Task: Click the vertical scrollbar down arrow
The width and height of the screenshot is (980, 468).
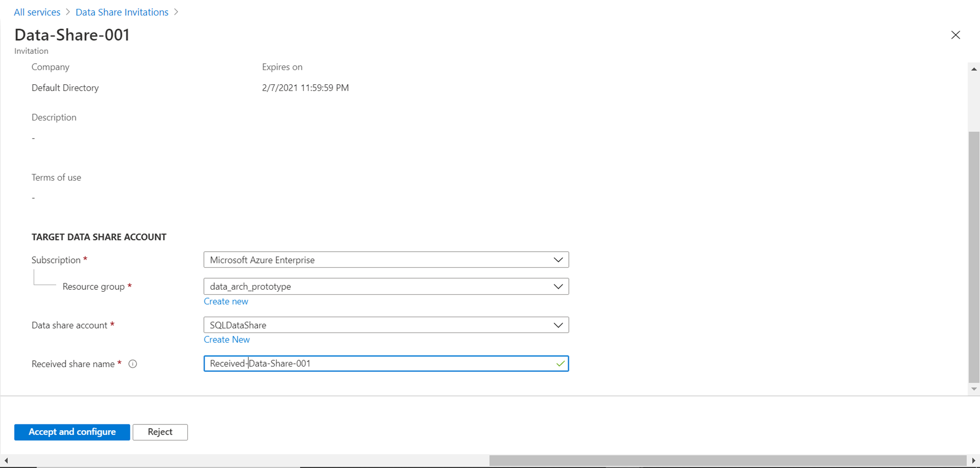Action: 974,389
